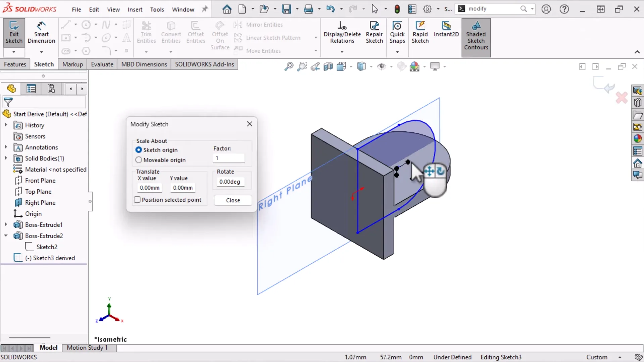Expand the History tree node

(6, 125)
